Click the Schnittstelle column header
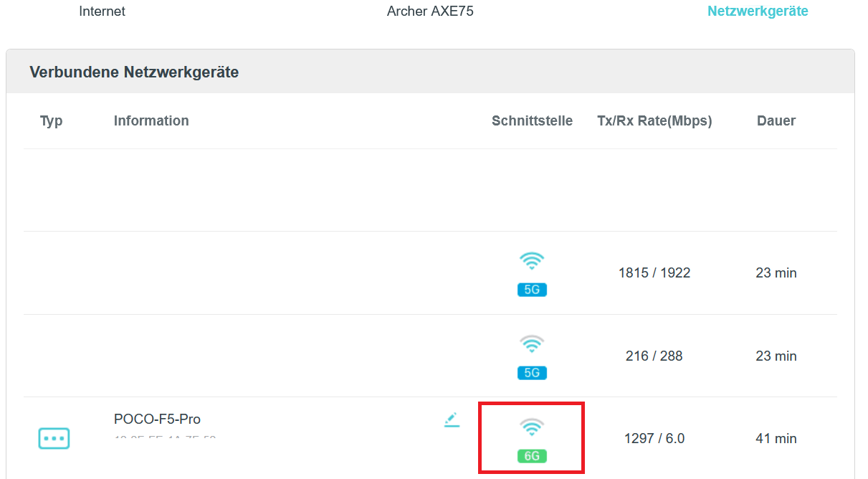 (533, 121)
